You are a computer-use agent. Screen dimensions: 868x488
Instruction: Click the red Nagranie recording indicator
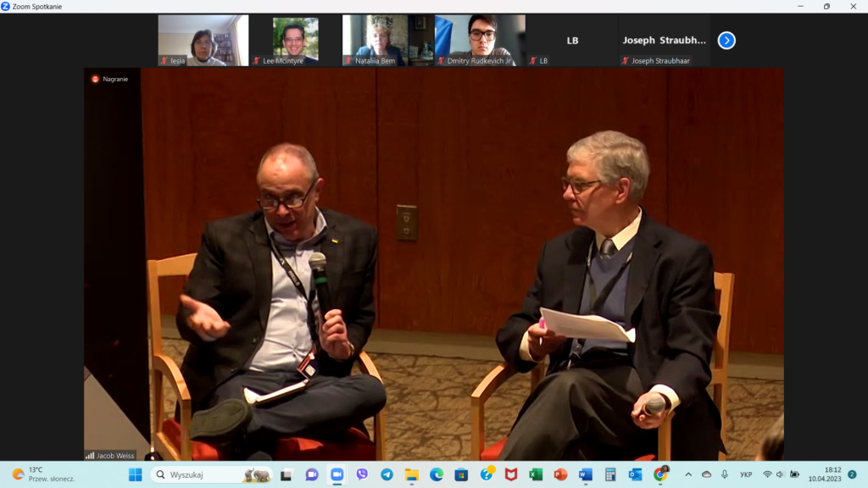[96, 79]
